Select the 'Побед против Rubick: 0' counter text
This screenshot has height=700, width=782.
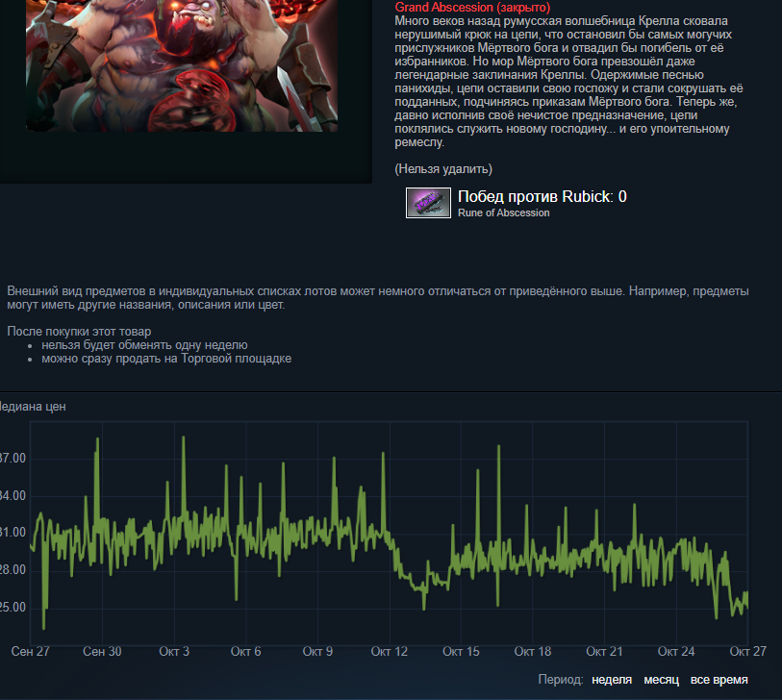tap(542, 196)
